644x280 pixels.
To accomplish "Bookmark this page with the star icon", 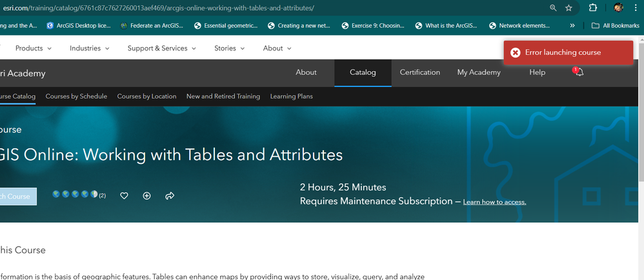I will pos(569,8).
